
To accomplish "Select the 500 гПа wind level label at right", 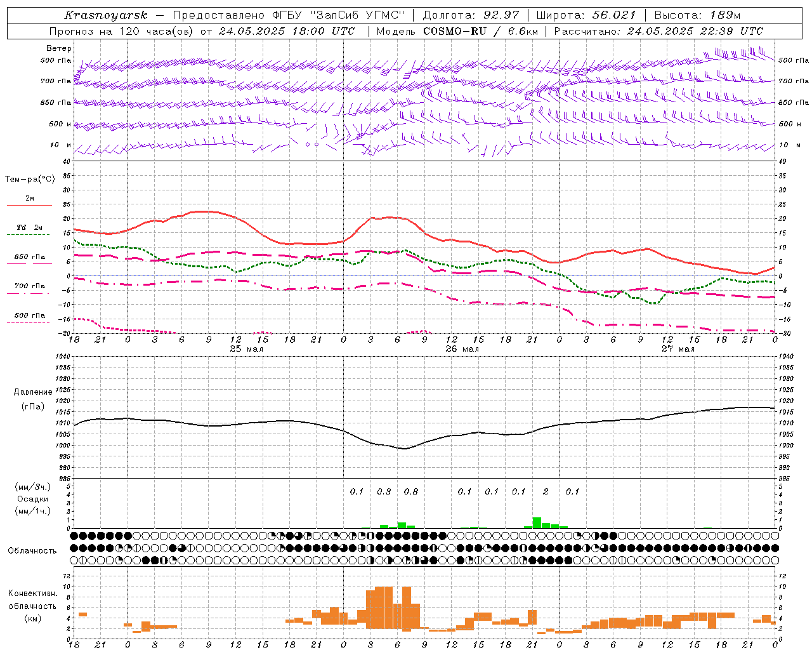I will click(794, 60).
